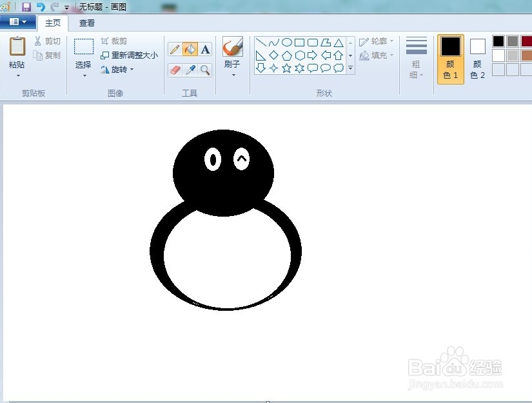Pick the Rectangle shape
This screenshot has width=532, height=403.
click(299, 43)
